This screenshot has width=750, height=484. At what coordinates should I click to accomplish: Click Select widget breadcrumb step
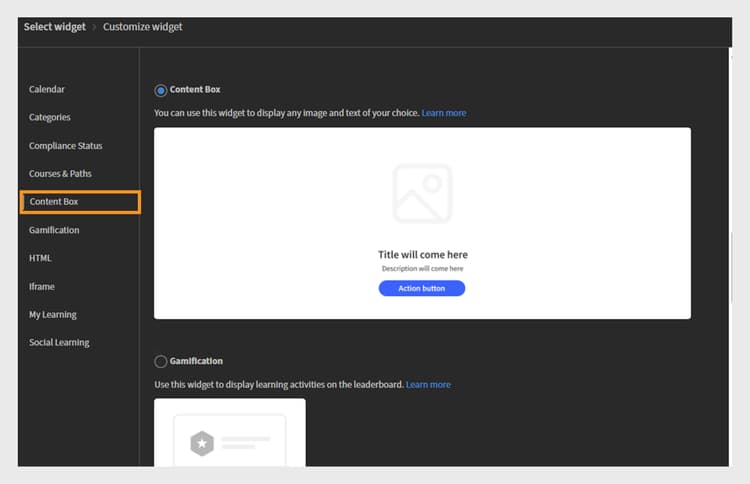click(x=55, y=27)
